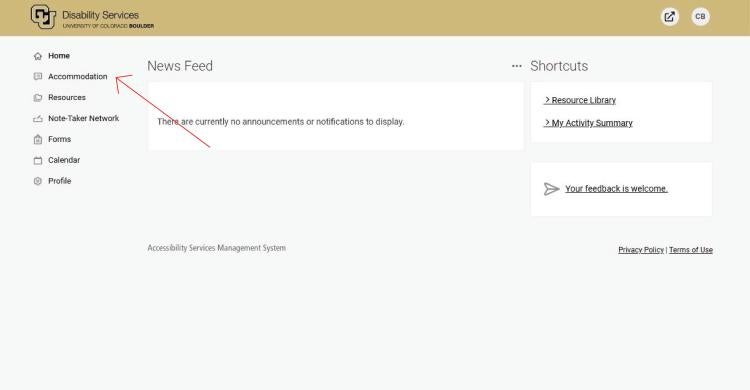Click Accessibility Services Management System text
This screenshot has height=390, width=750.
coord(217,248)
